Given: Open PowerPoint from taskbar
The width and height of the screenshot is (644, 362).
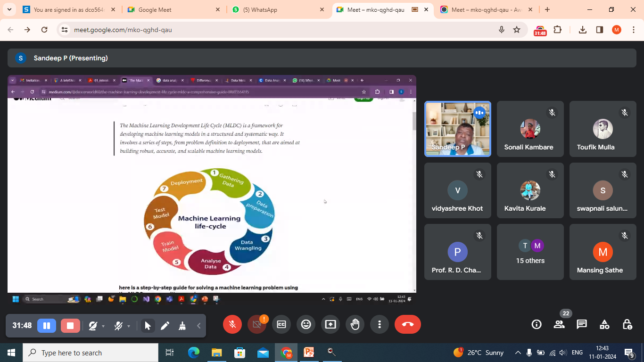Looking at the screenshot, I should 309,353.
